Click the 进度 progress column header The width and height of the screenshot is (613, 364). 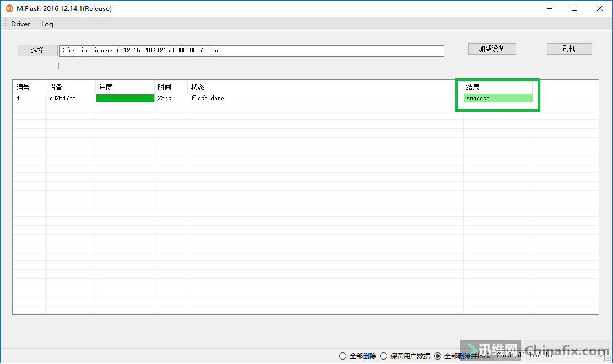coord(105,86)
